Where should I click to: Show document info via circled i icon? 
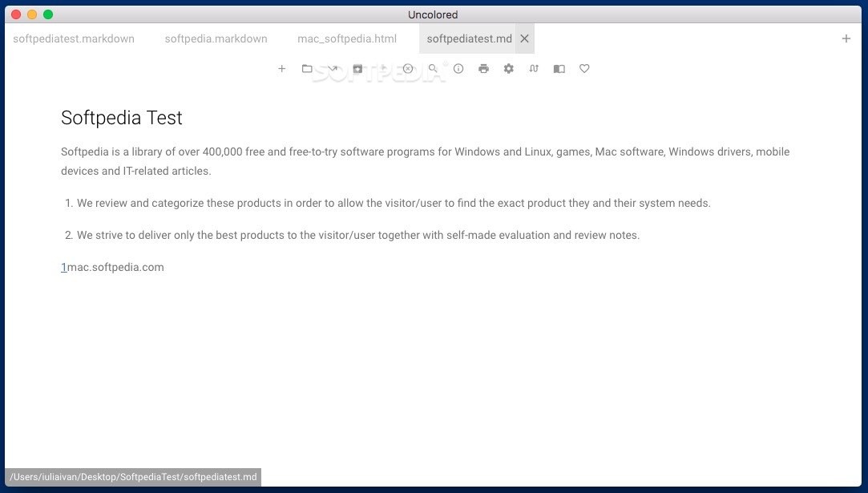click(458, 69)
